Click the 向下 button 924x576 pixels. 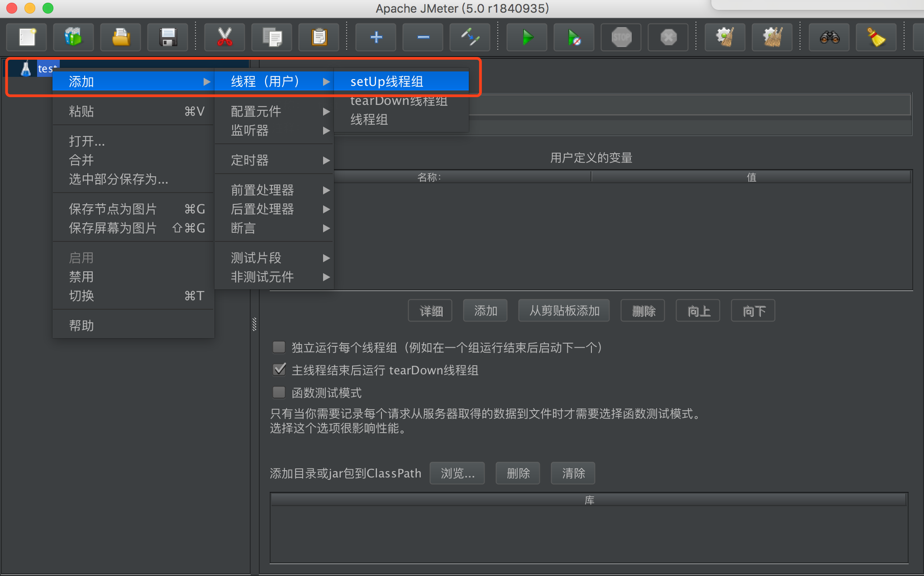[753, 311]
